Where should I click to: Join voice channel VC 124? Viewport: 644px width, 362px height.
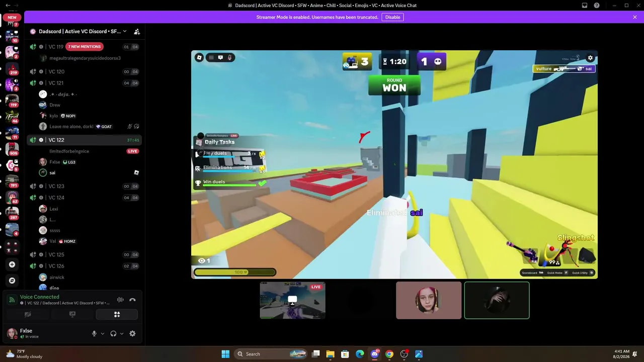(x=84, y=198)
